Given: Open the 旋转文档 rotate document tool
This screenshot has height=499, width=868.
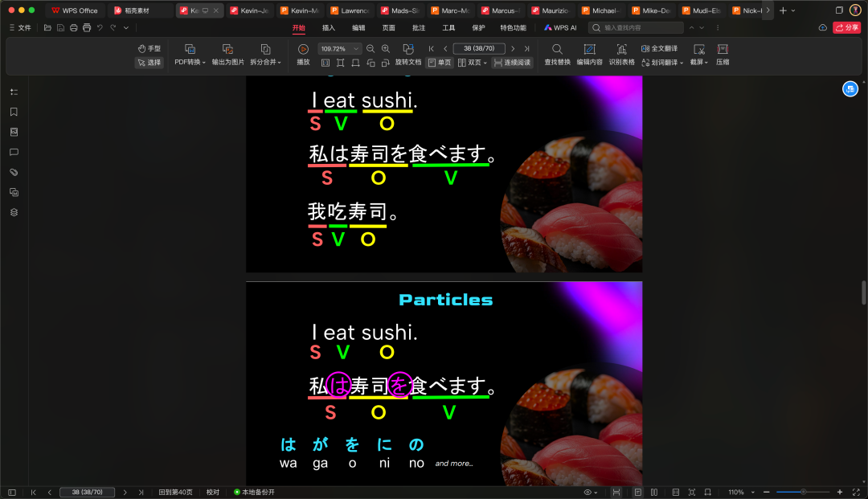Looking at the screenshot, I should [x=408, y=55].
